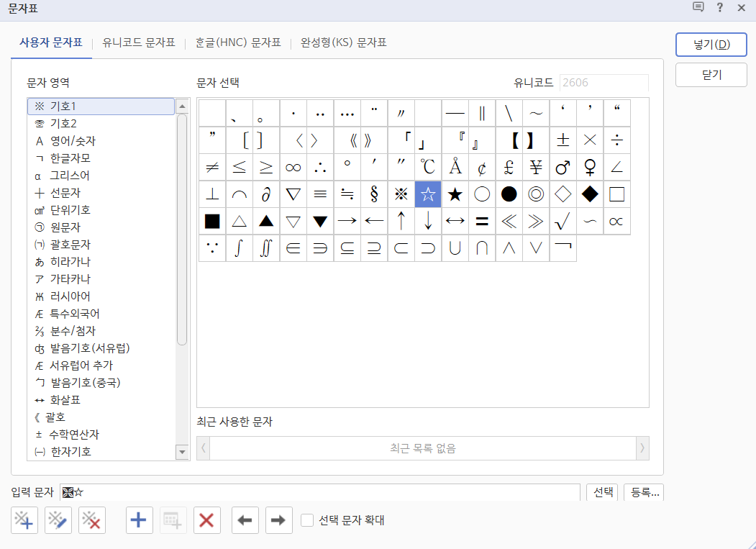756x549 pixels.
Task: Select 기호2 in character area list
Action: [101, 124]
